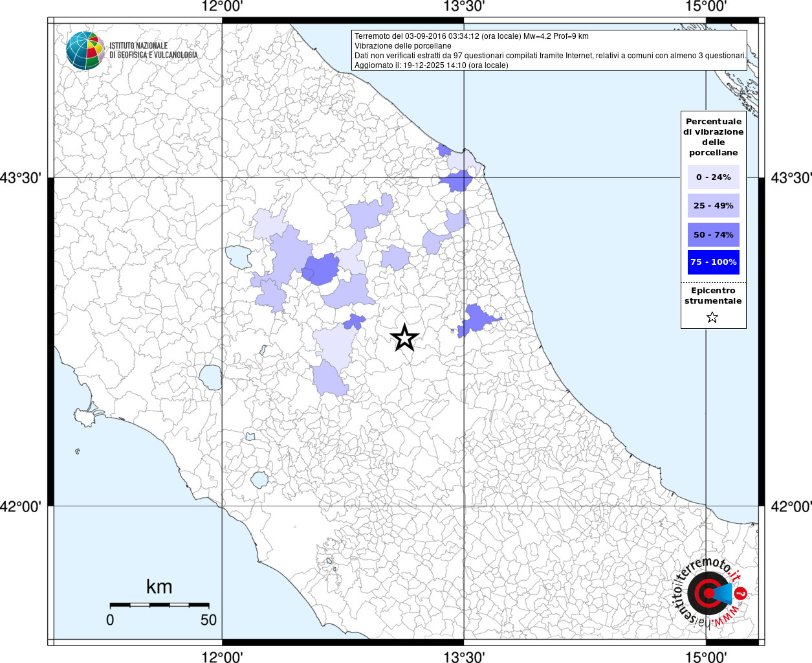Click the top 13°30' longitude label
The image size is (812, 663).
[464, 7]
